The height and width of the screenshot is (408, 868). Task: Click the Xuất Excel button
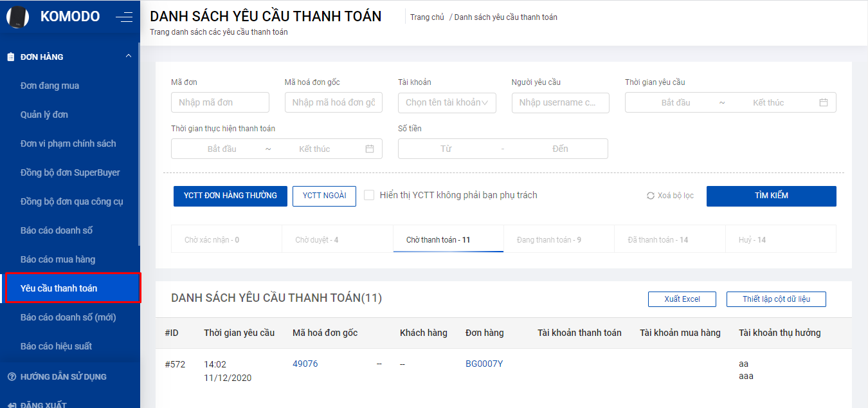point(682,299)
